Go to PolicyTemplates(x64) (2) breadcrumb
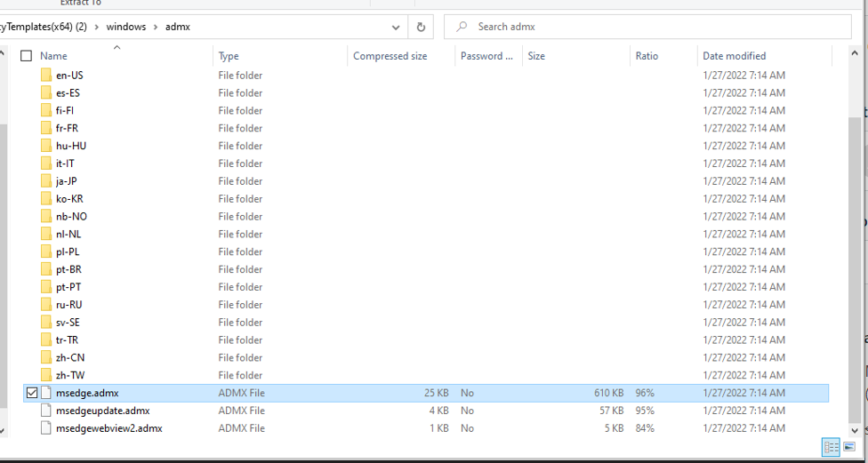Screen dimensions: 868x463 pyautogui.click(x=44, y=27)
